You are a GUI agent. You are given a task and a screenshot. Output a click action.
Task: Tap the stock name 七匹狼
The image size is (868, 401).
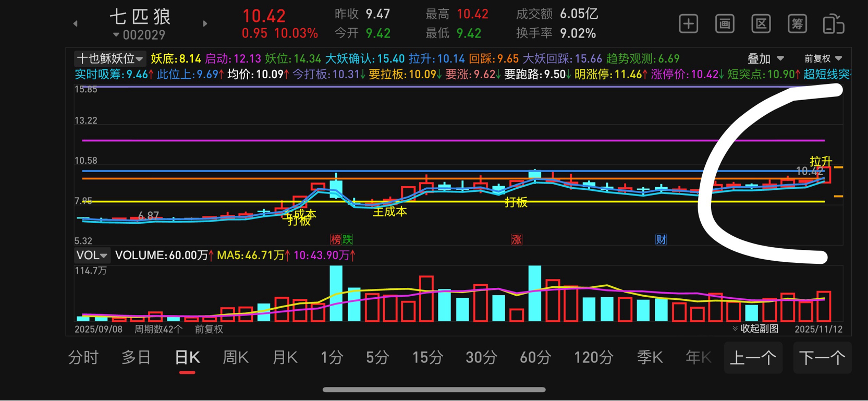(141, 17)
